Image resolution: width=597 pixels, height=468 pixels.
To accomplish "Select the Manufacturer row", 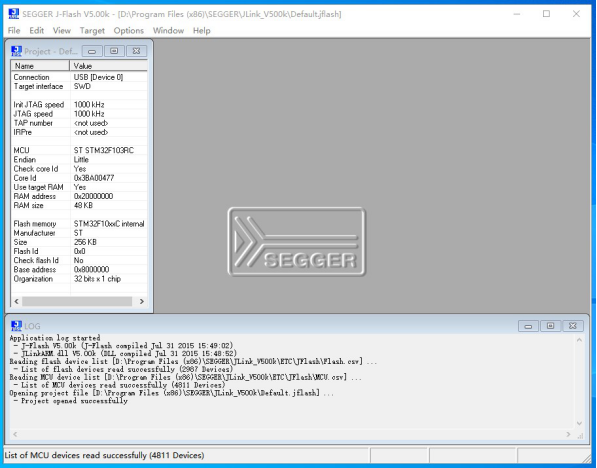I will [79, 233].
